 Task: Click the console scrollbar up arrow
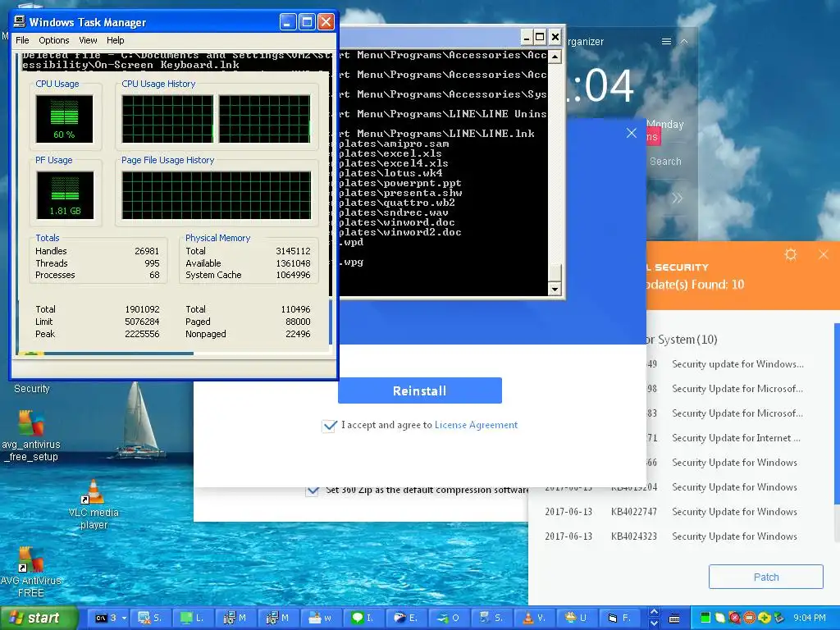click(x=555, y=57)
